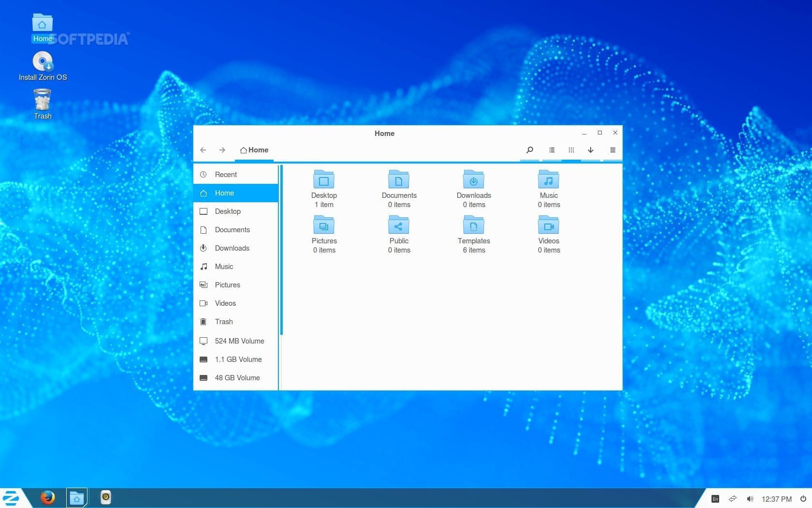Open Downloads from the sidebar

pos(232,248)
